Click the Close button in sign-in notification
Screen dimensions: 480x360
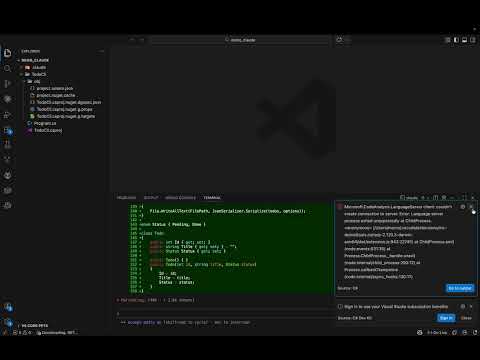466,318
